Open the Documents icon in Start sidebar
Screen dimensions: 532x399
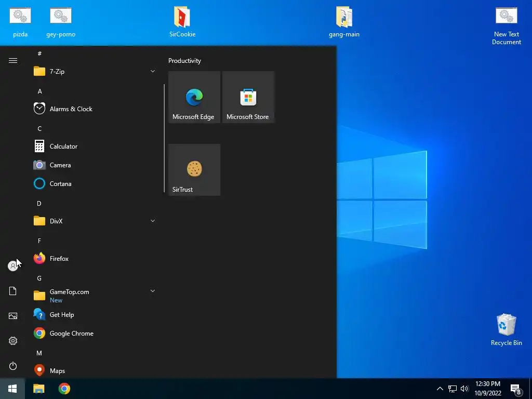point(13,291)
